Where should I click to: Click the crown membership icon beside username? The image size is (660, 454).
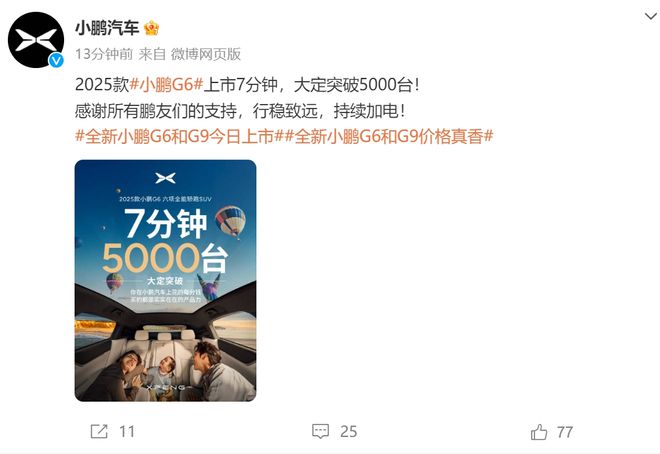152,28
